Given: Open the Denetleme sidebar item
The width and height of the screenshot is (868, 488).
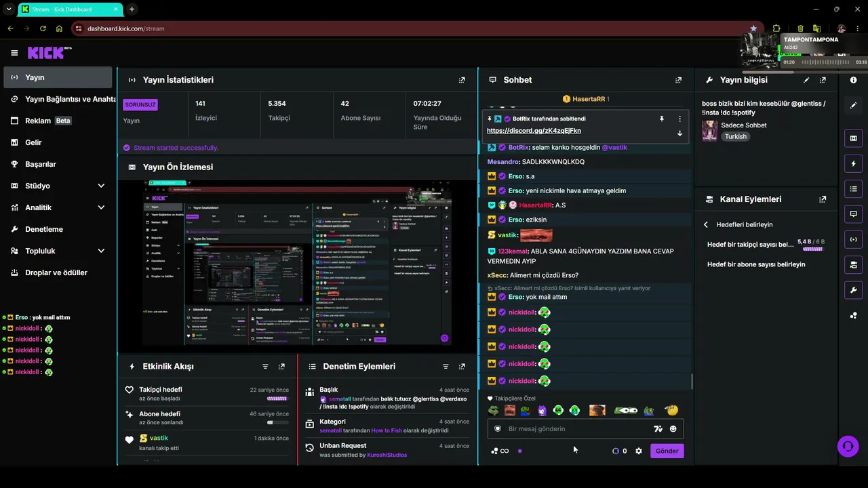Looking at the screenshot, I should [58, 229].
